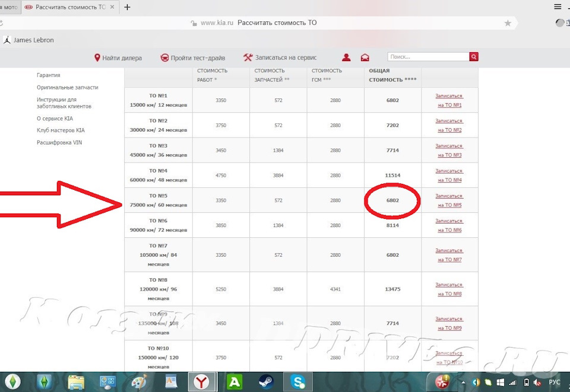The width and height of the screenshot is (570, 392).
Task: Open the green A application on taskbar
Action: [234, 382]
